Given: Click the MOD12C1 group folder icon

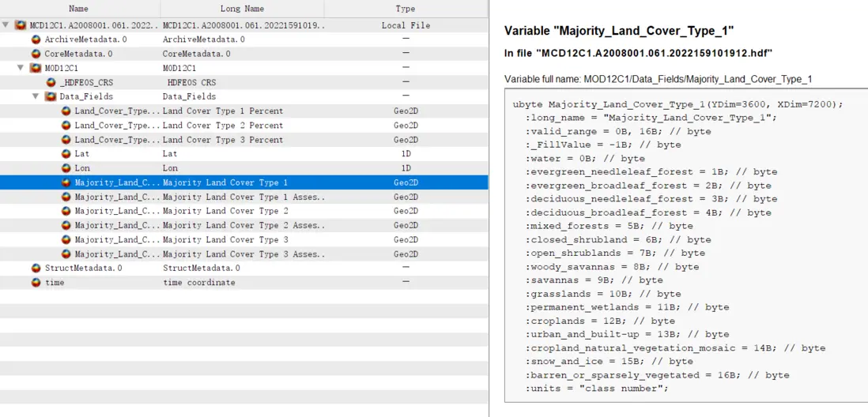Looking at the screenshot, I should click(x=35, y=68).
